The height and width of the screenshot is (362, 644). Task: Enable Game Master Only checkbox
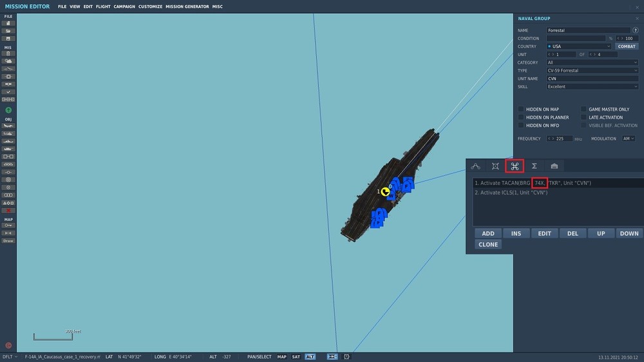(x=583, y=110)
